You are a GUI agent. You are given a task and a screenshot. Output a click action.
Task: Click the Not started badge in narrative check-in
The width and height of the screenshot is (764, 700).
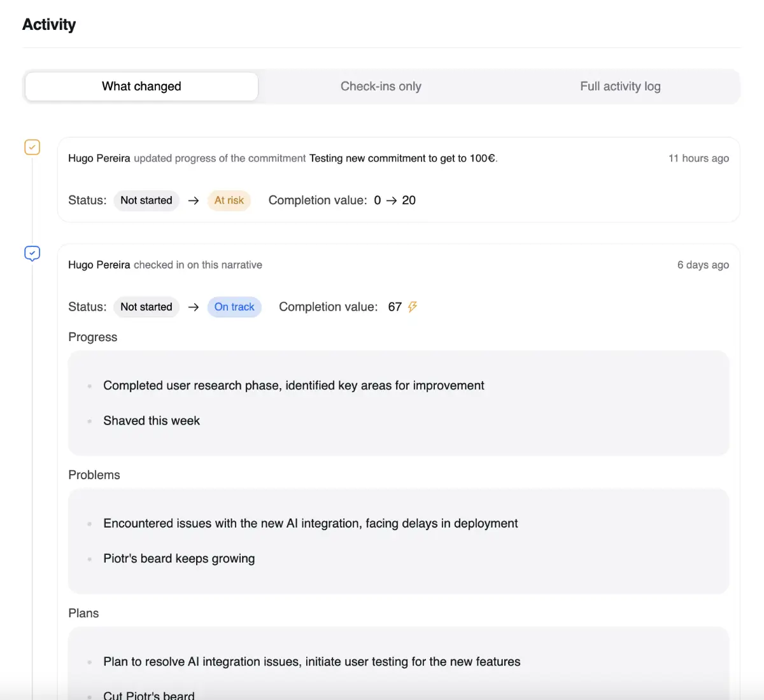(146, 307)
